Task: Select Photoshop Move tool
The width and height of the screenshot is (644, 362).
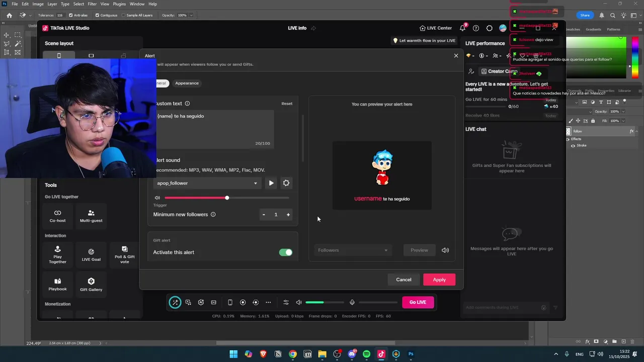Action: pyautogui.click(x=7, y=35)
